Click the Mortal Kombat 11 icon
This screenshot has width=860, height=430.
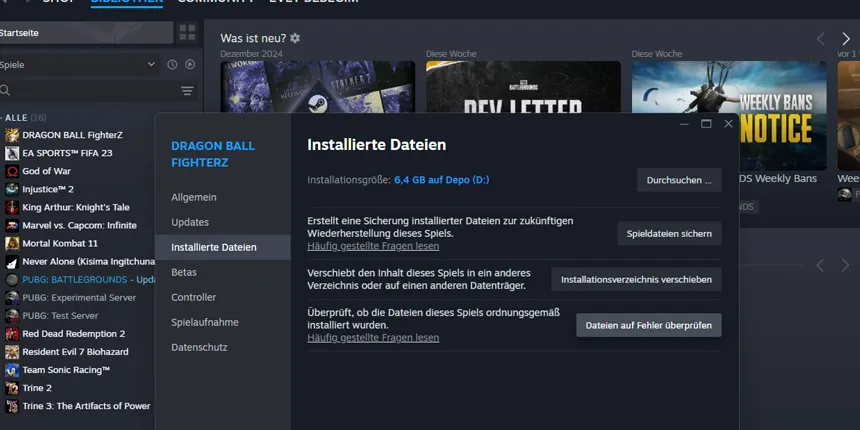(x=12, y=244)
